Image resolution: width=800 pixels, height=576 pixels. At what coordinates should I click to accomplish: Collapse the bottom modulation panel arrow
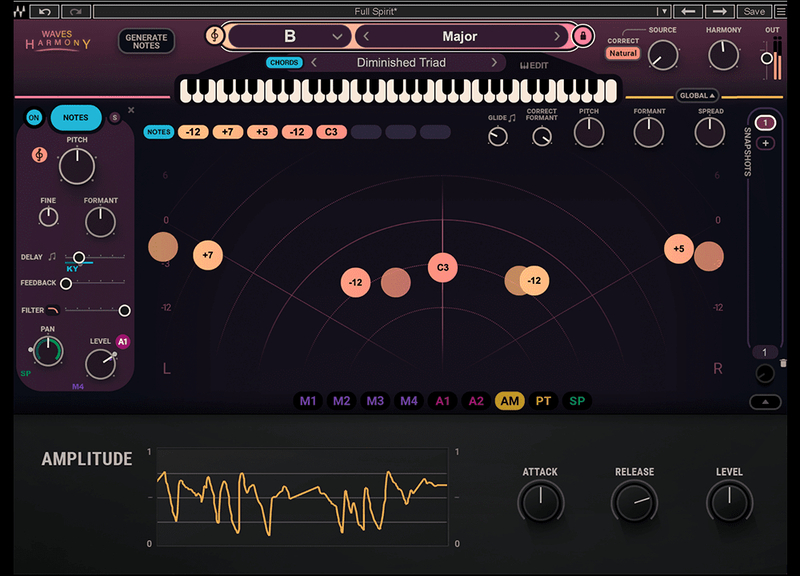[765, 402]
